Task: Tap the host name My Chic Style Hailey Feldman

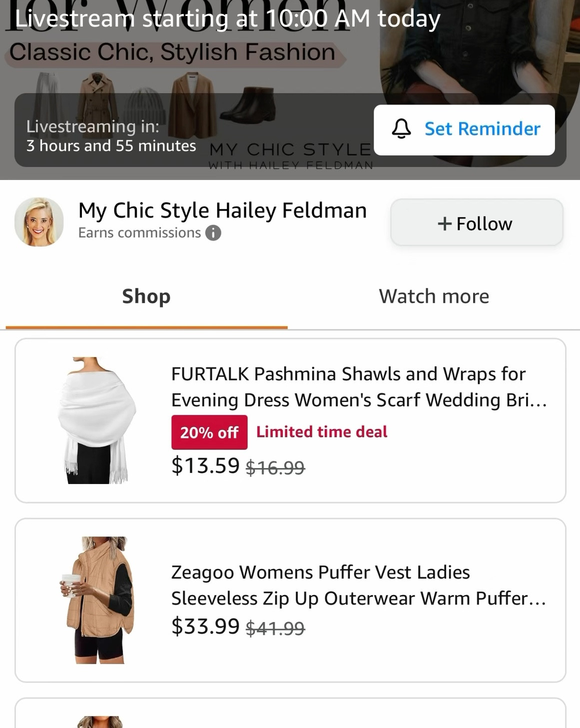Action: (222, 210)
